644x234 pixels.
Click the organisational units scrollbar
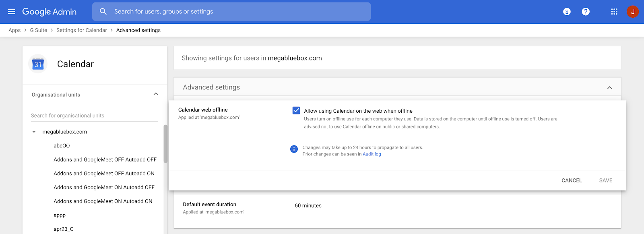[x=165, y=144]
